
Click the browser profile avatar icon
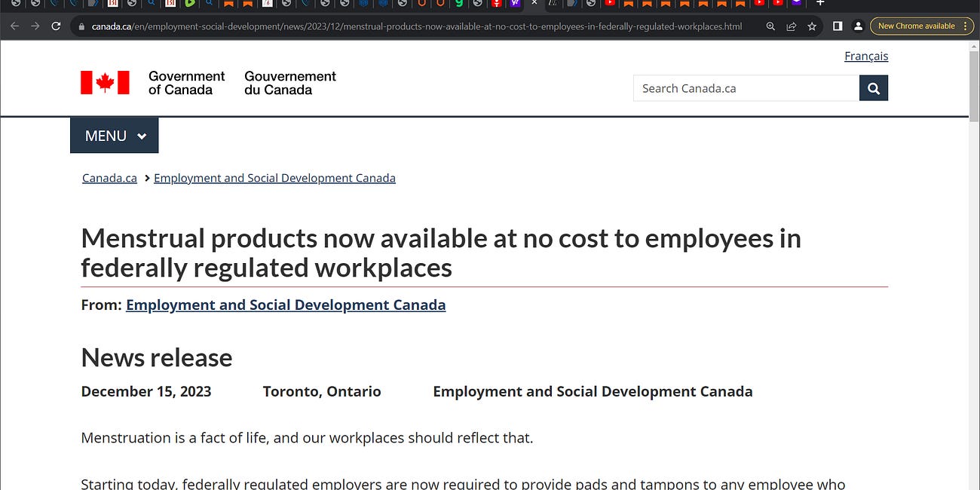click(858, 26)
